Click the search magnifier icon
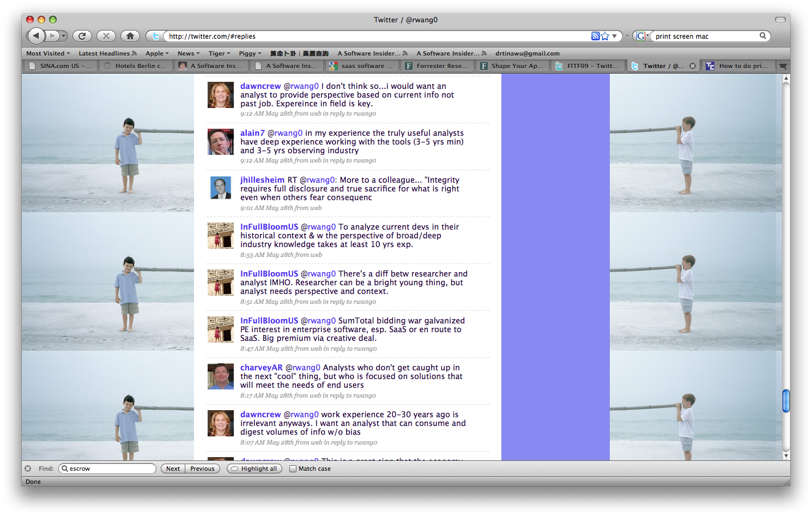 pyautogui.click(x=763, y=35)
